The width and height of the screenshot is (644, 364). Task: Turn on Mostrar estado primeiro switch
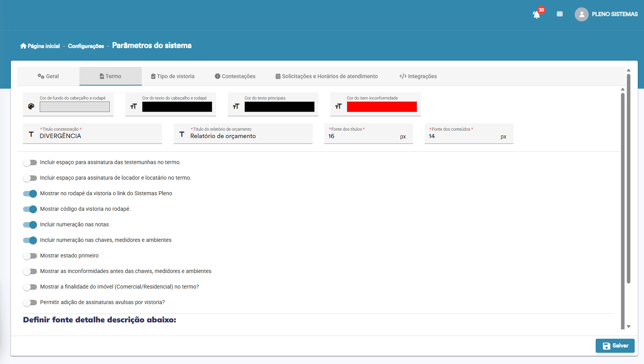30,256
